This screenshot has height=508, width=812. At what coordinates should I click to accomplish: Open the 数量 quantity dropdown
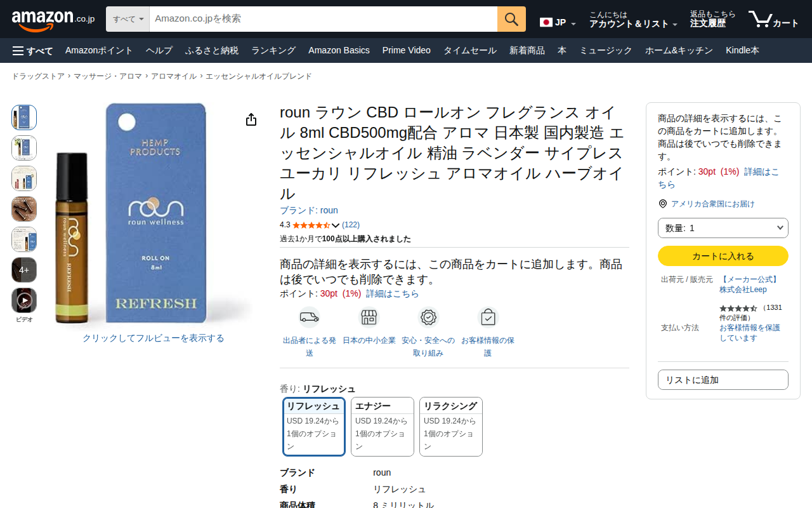tap(723, 228)
